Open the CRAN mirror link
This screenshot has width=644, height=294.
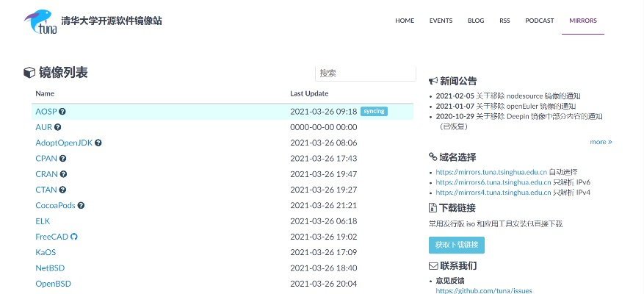46,174
